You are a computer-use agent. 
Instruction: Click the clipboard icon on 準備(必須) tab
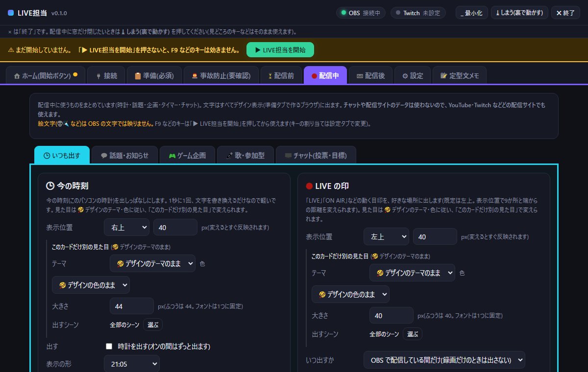click(137, 76)
